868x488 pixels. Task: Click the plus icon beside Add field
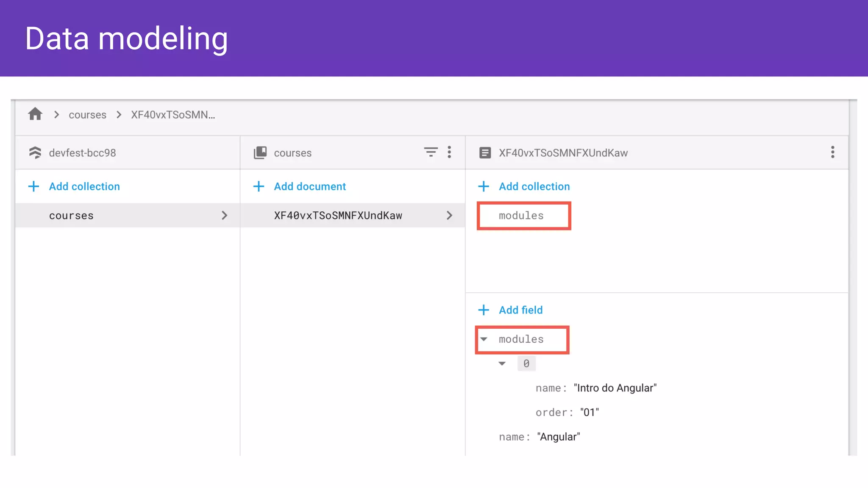tap(484, 310)
